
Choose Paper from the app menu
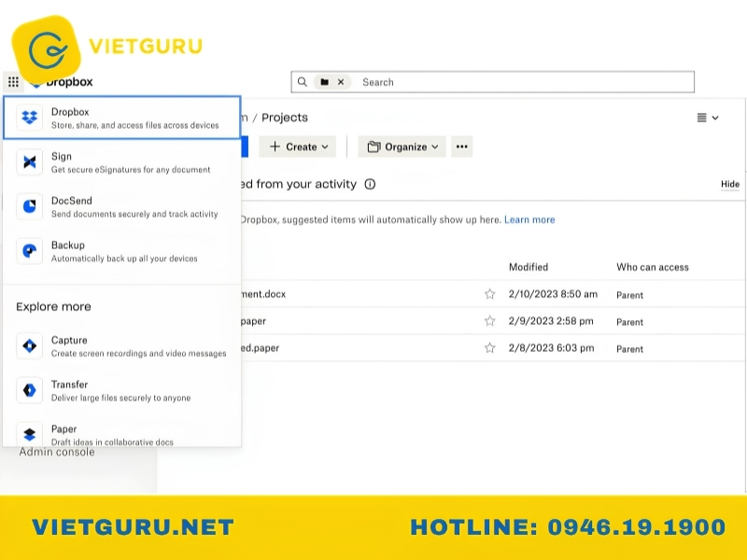tap(121, 434)
